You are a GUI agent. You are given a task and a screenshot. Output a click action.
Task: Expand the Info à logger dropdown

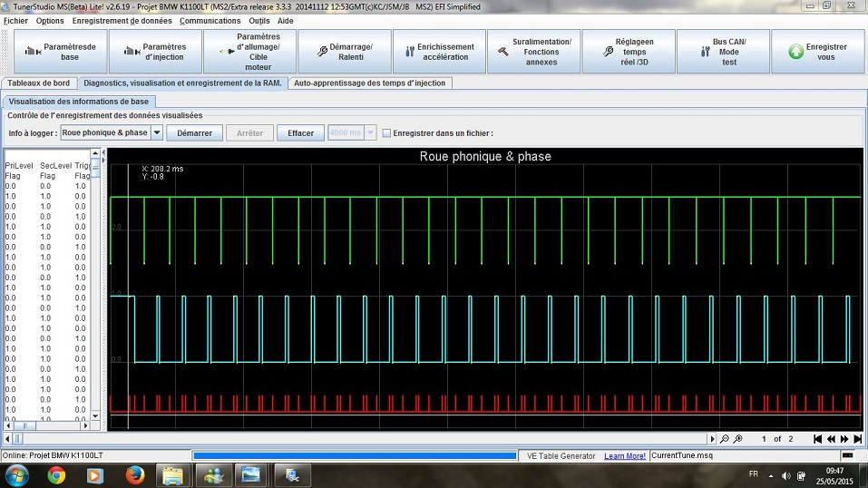click(x=156, y=133)
